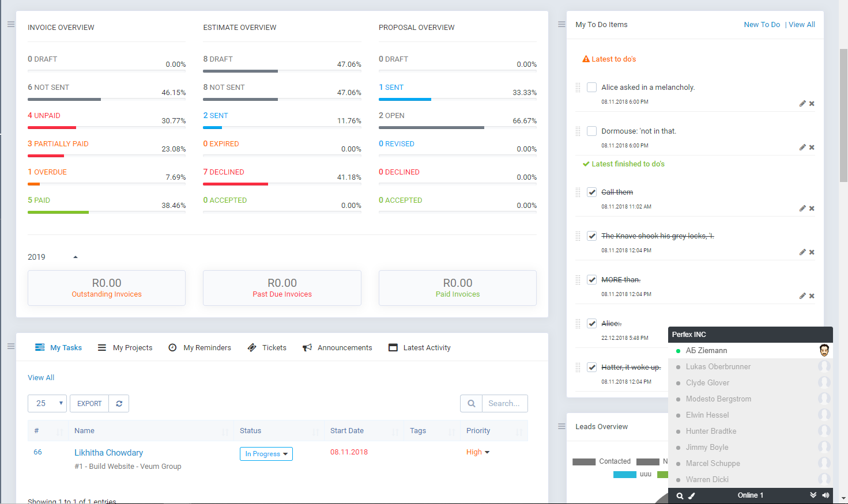Click View All link under My Tasks
The width and height of the screenshot is (848, 504).
pyautogui.click(x=41, y=377)
